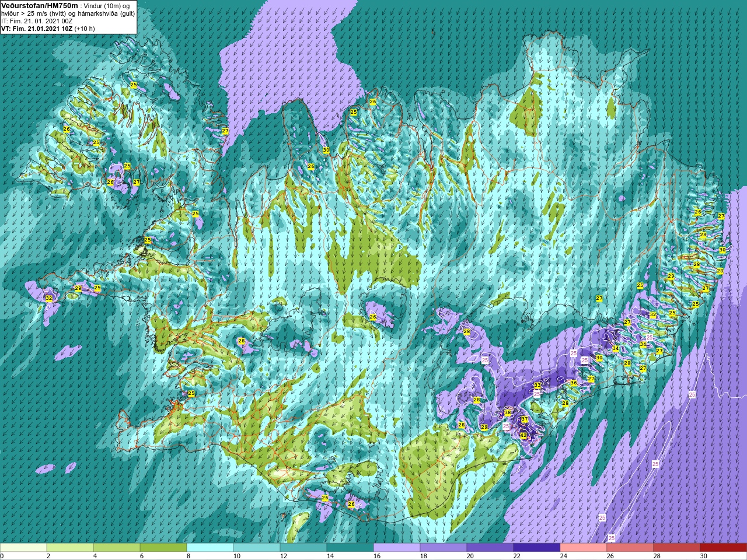Image resolution: width=747 pixels, height=560 pixels.
Task: Click the 2–4 light green legend swatch
Action: [70, 548]
